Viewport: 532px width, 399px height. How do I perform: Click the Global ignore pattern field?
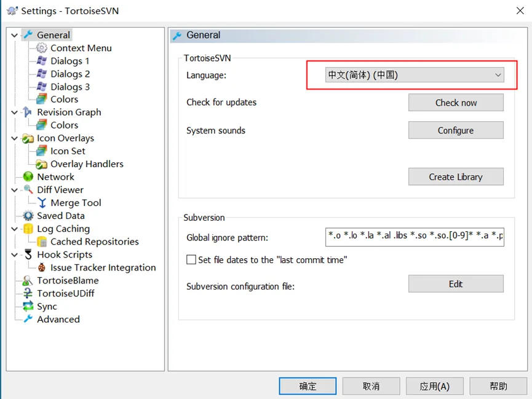[415, 237]
